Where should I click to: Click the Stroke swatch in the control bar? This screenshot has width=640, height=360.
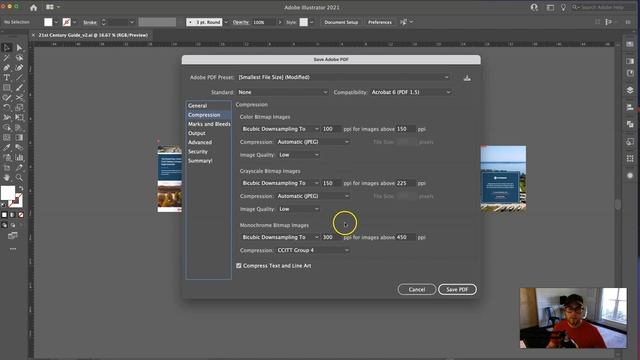coord(67,22)
